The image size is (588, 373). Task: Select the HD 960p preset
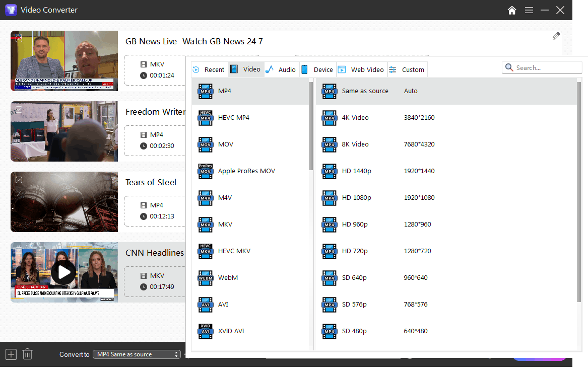click(x=446, y=225)
